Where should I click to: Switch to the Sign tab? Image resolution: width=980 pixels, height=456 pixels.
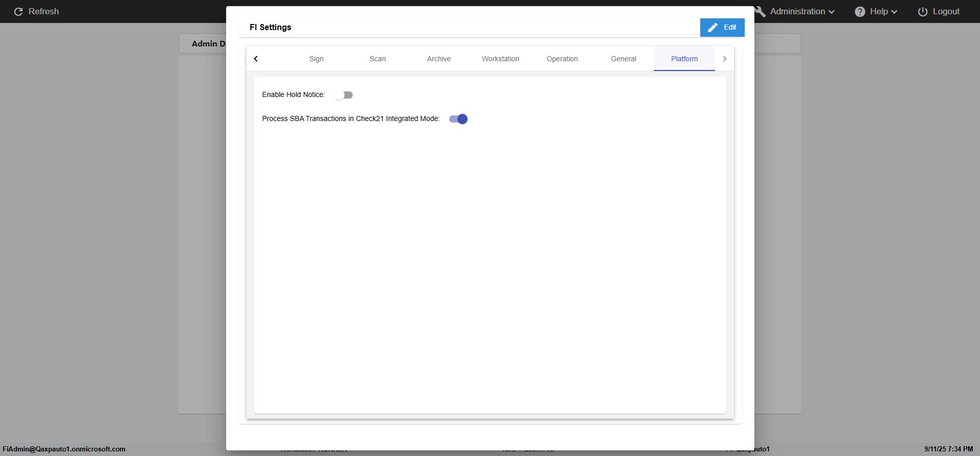pos(316,59)
